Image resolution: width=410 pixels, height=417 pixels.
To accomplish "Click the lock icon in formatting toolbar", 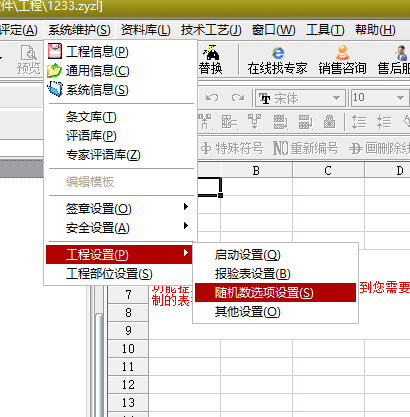I will [329, 122].
